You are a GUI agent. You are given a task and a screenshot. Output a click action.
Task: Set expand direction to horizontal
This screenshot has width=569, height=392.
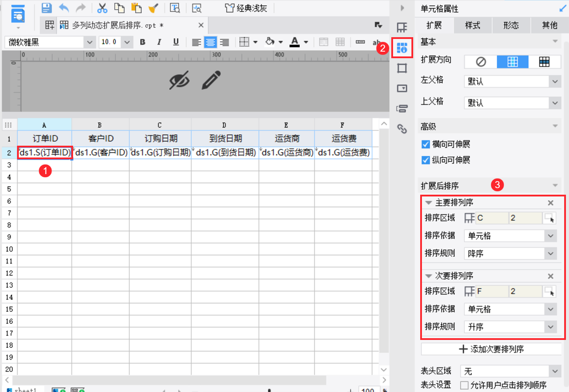(544, 62)
